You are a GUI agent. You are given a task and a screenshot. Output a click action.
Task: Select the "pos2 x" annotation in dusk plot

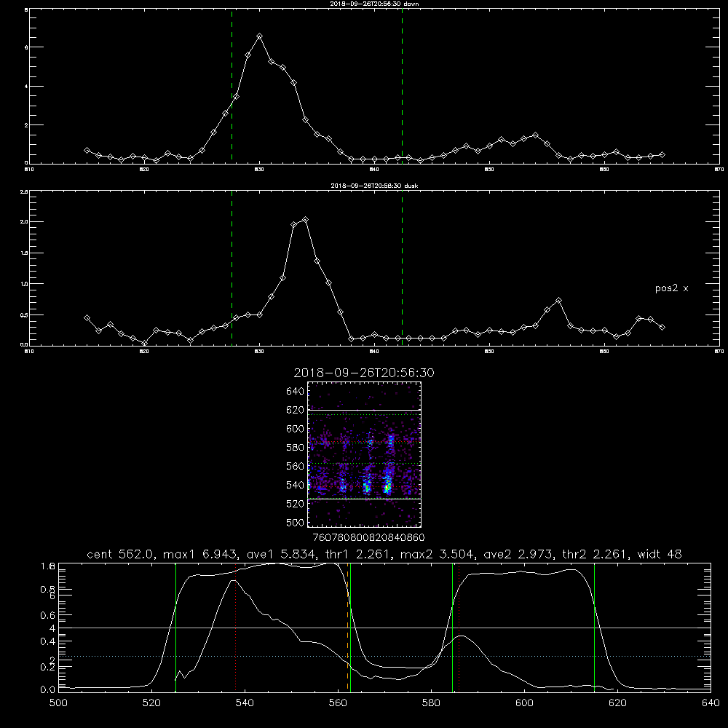click(671, 288)
